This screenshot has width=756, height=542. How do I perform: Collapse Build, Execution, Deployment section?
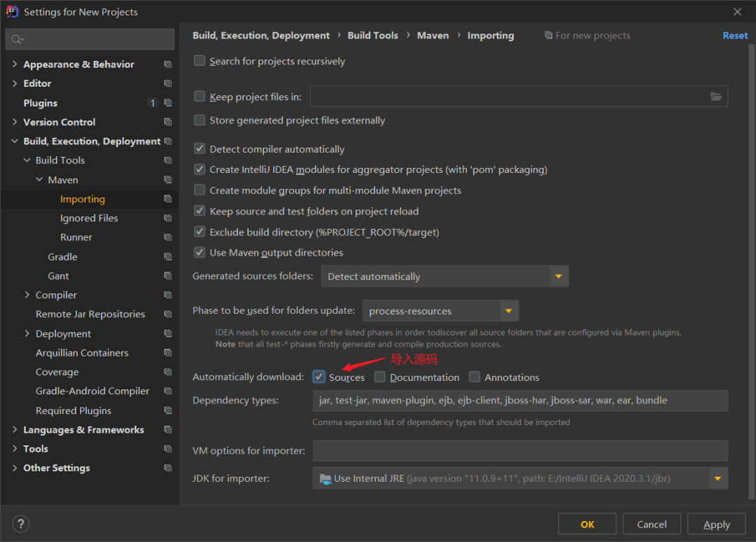point(15,141)
